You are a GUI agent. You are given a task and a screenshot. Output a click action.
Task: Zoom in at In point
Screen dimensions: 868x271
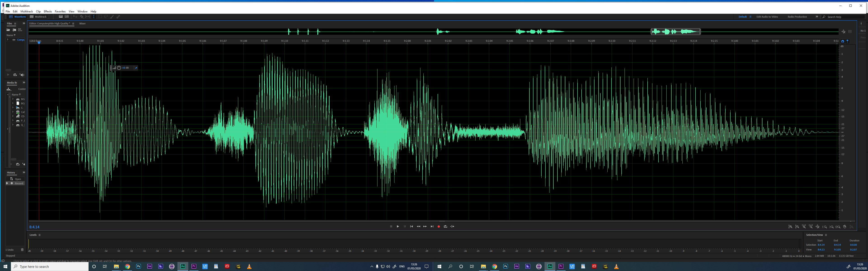(x=825, y=227)
